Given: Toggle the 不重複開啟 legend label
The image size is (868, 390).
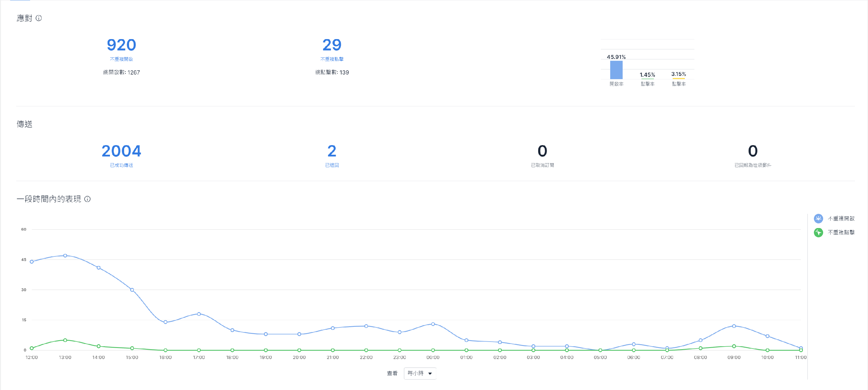Looking at the screenshot, I should [841, 219].
